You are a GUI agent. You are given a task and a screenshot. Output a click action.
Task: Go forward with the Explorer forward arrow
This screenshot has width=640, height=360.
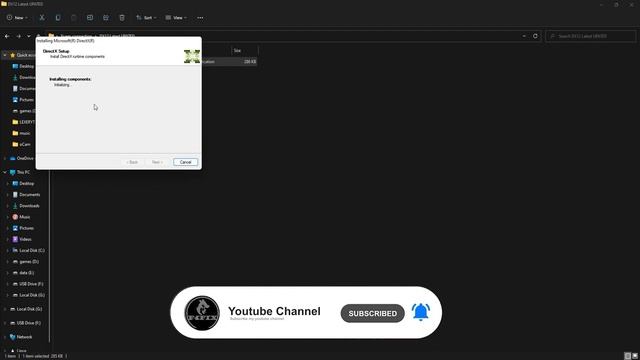click(18, 36)
